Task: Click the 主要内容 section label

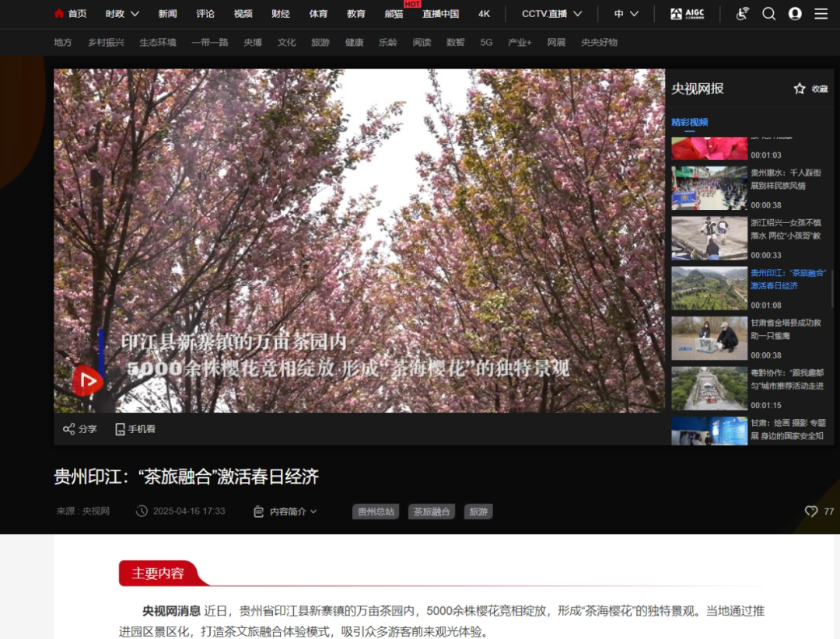Action: tap(158, 573)
